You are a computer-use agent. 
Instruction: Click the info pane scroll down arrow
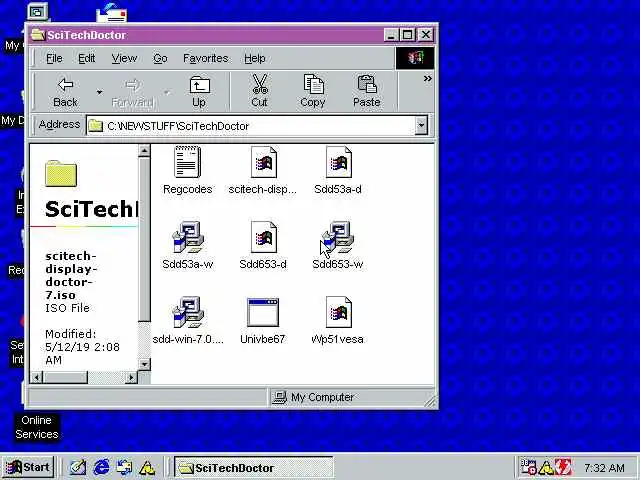pyautogui.click(x=144, y=363)
